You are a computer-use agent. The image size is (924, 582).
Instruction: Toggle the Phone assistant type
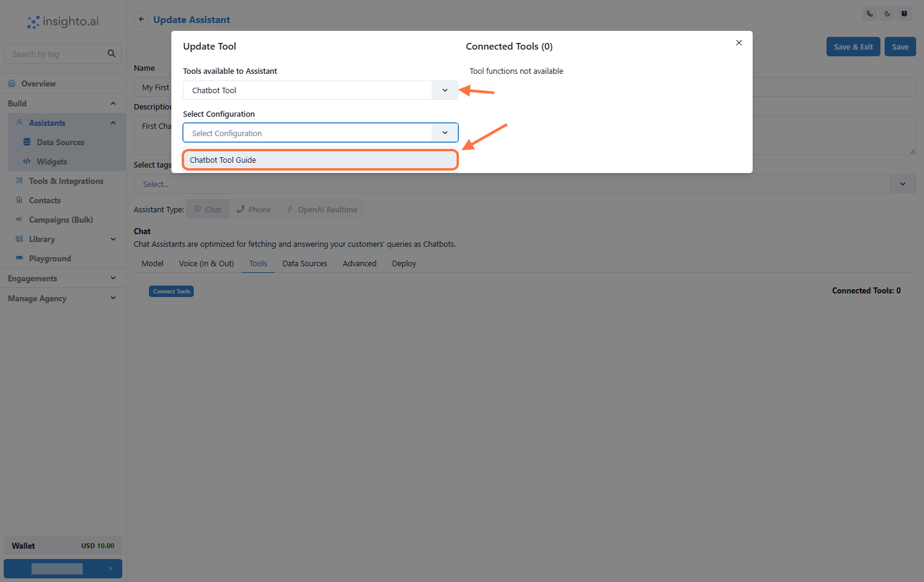click(x=253, y=209)
